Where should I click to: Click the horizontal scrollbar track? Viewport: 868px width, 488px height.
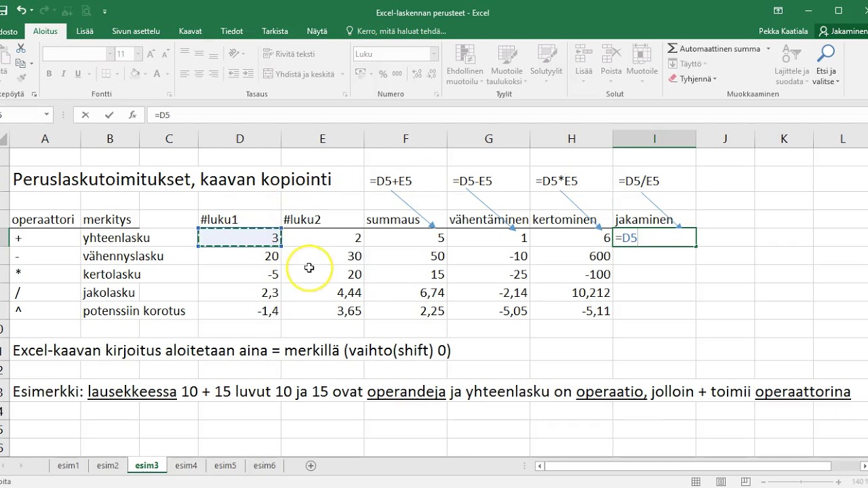click(687, 466)
